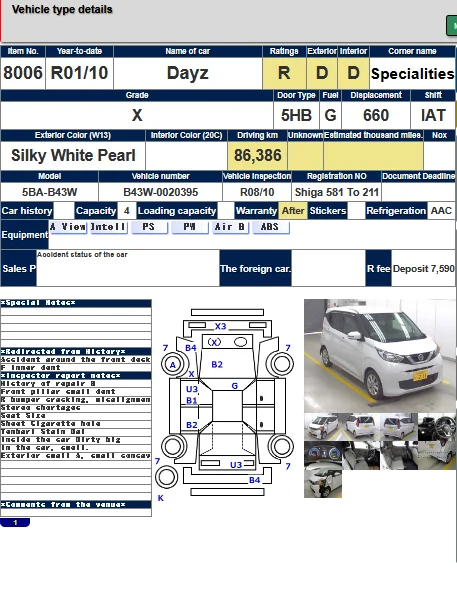Click the Intell equipment button
457x604 pixels.
pyautogui.click(x=109, y=227)
